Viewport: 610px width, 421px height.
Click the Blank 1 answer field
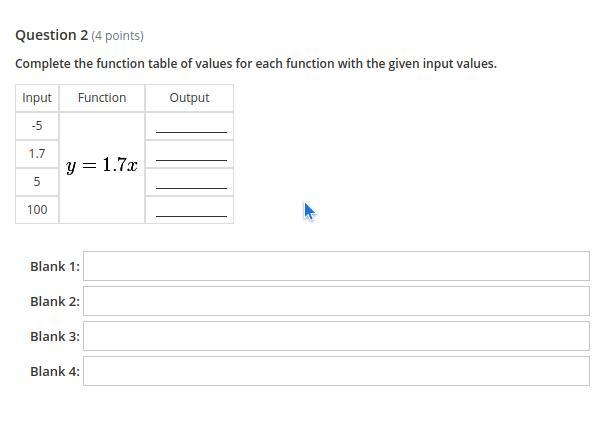[336, 266]
